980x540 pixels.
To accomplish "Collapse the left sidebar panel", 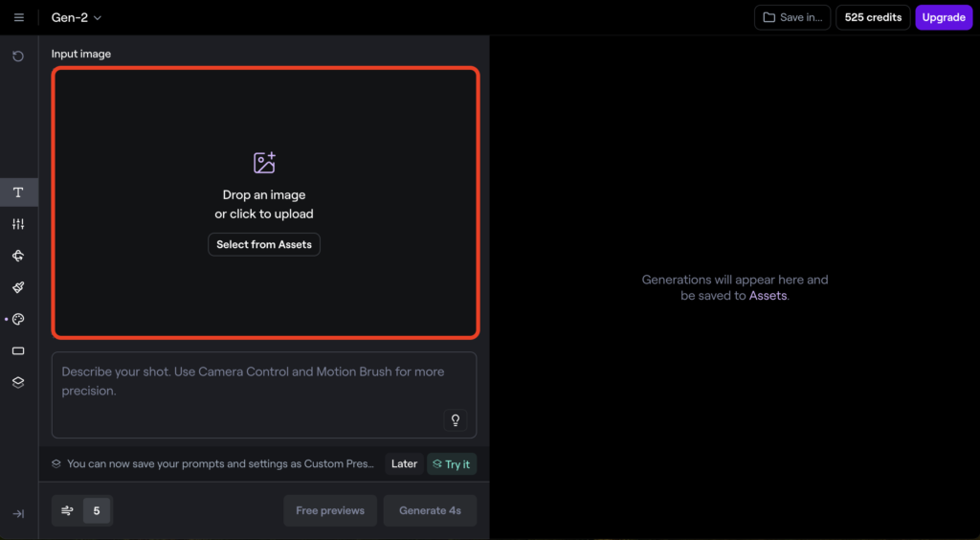I will (x=18, y=514).
